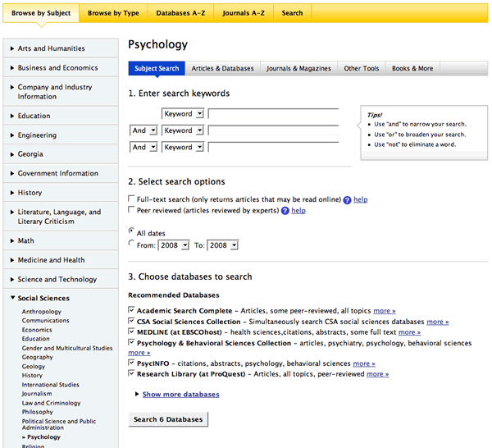The height and width of the screenshot is (448, 492).
Task: Open From year dropdown
Action: coord(174,245)
